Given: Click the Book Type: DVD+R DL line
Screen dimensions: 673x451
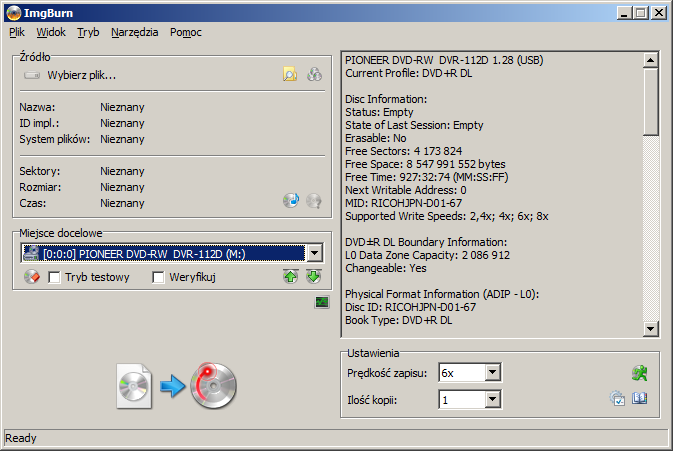Looking at the screenshot, I should pos(399,320).
